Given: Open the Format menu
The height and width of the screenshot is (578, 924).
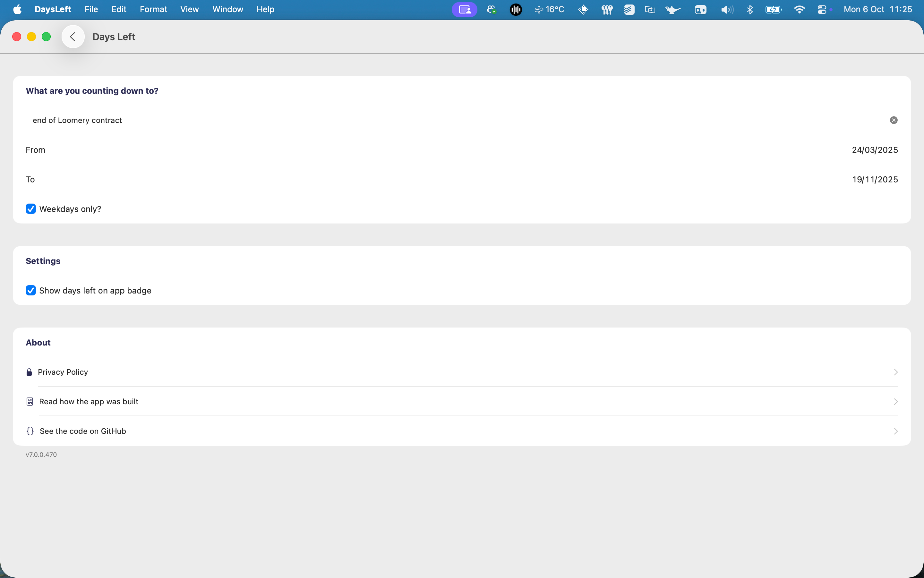Looking at the screenshot, I should click(x=153, y=10).
